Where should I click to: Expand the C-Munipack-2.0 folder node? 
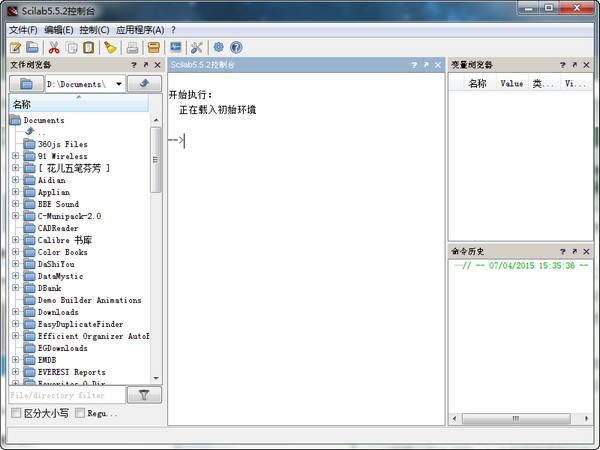pos(15,216)
